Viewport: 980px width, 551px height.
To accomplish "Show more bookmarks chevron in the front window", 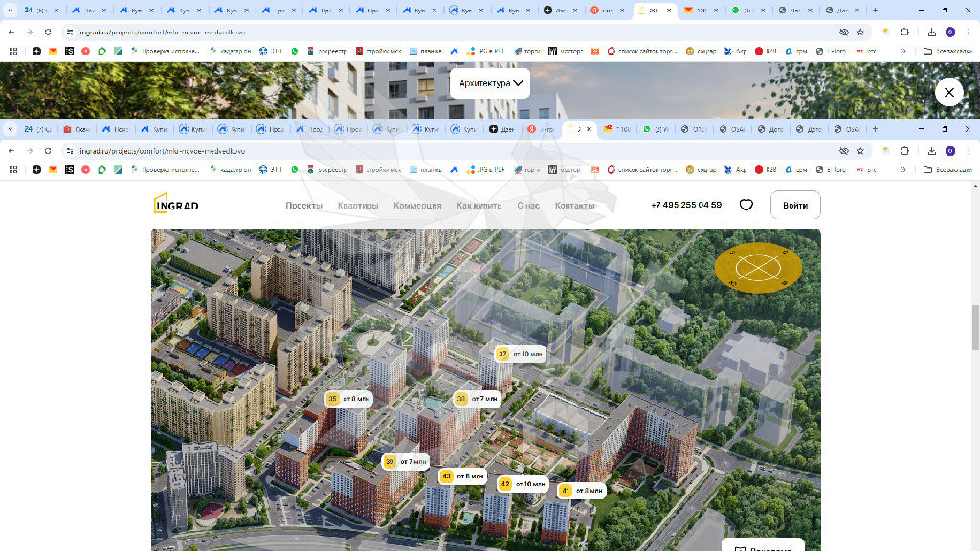I will coord(902,170).
